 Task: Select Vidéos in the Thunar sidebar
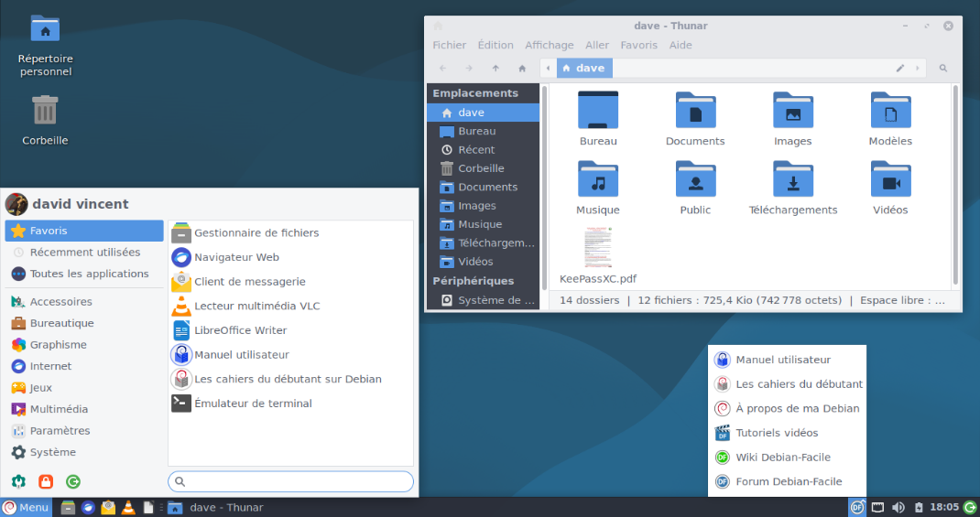pyautogui.click(x=483, y=262)
